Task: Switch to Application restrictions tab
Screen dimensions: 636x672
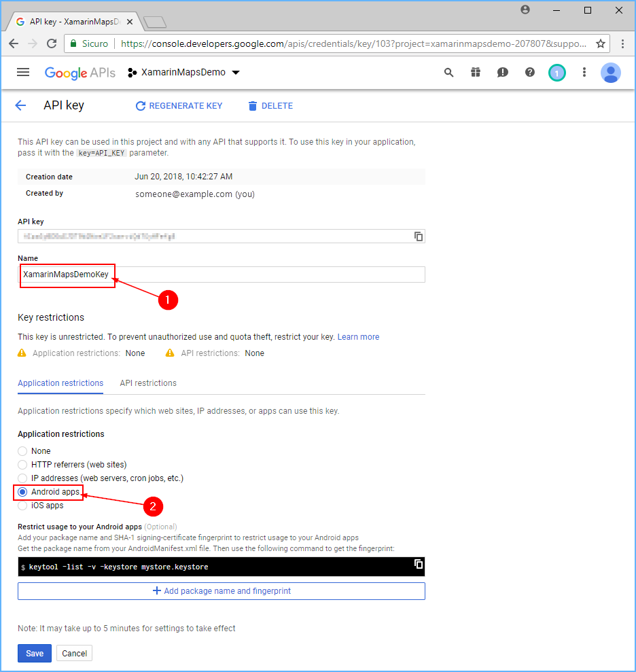Action: 60,383
